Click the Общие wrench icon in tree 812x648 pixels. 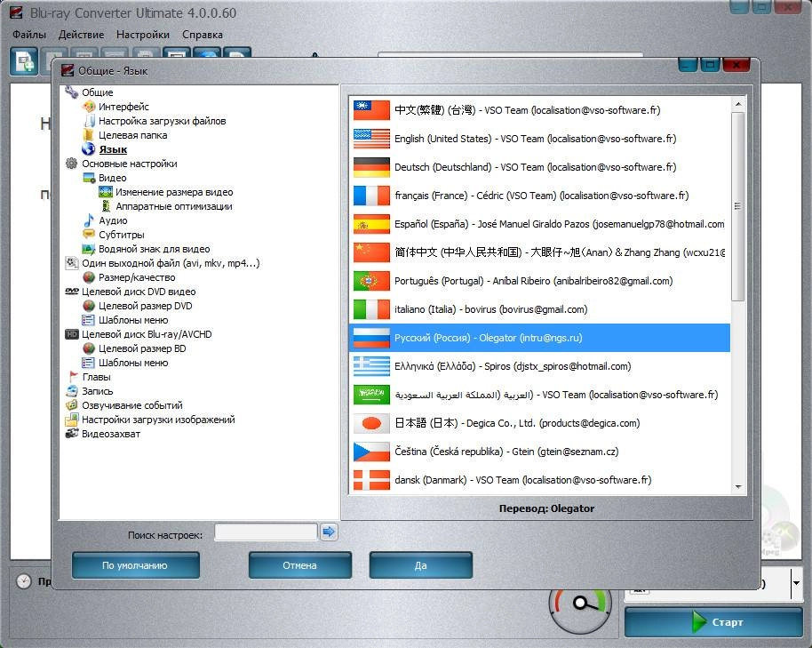(x=71, y=92)
